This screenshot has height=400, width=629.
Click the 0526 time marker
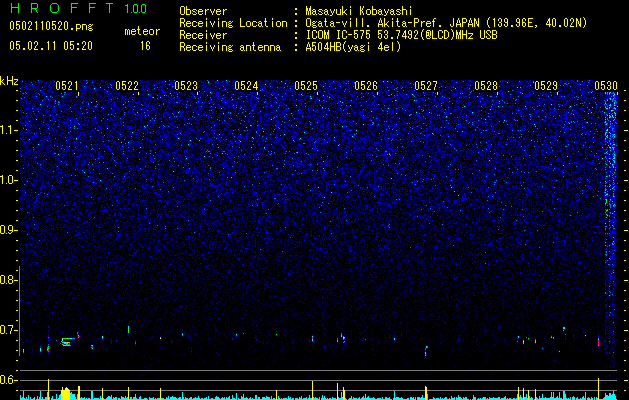(x=366, y=86)
